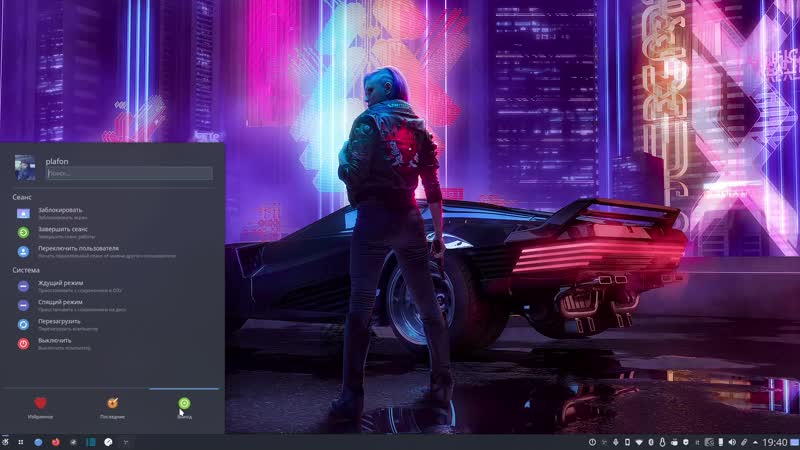The image size is (800, 450).
Task: Click the plafon username label
Action: pos(57,161)
